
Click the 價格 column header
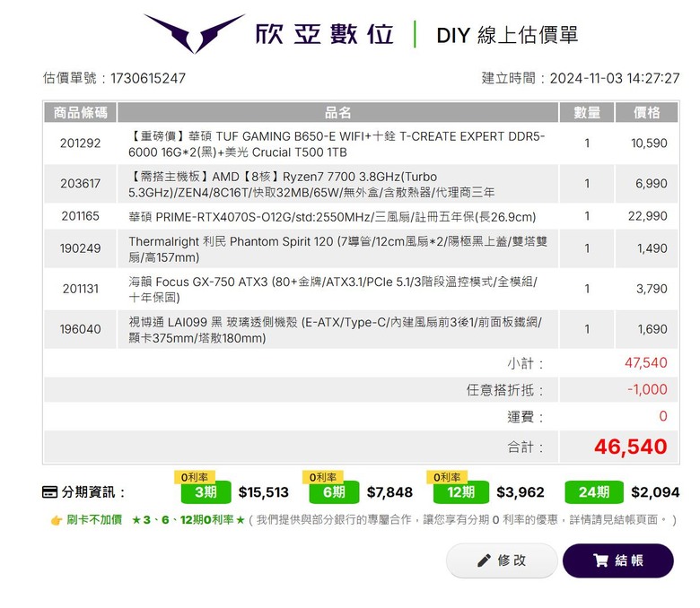647,112
